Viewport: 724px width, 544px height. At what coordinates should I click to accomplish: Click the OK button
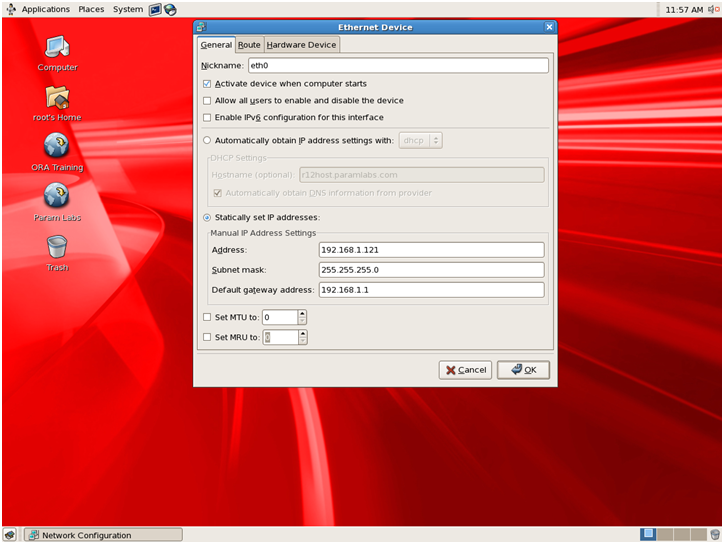[x=523, y=370]
